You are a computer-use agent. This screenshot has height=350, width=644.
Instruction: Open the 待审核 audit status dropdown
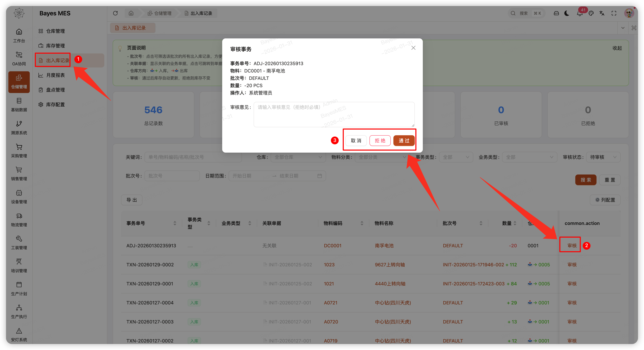tap(603, 157)
